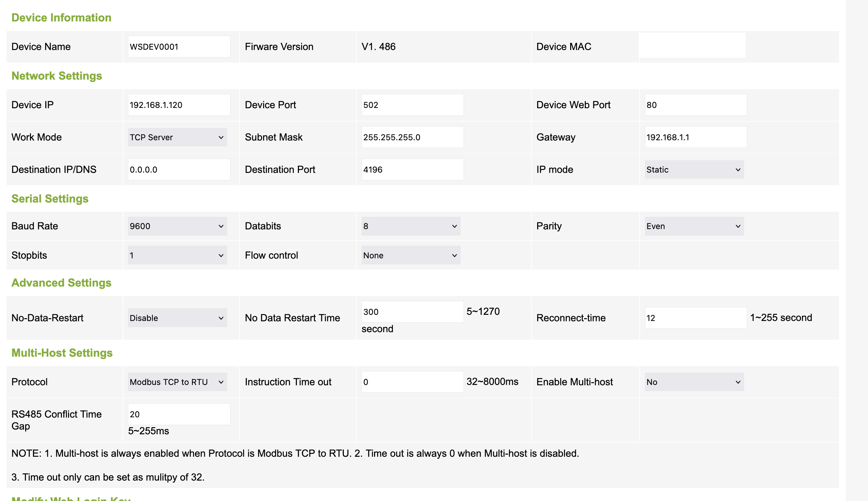Expand the IP mode dropdown
This screenshot has height=501, width=868.
(694, 169)
